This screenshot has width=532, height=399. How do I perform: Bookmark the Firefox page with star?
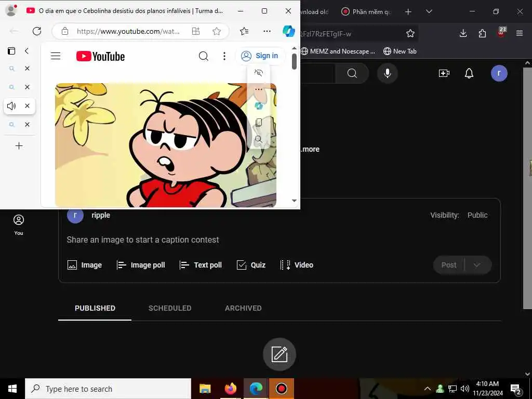click(x=410, y=33)
